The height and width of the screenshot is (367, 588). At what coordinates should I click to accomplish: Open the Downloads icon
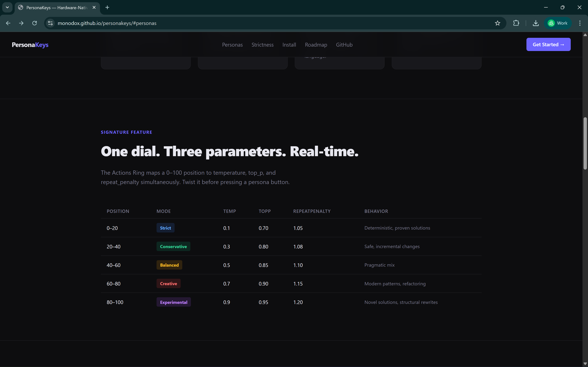tap(535, 23)
